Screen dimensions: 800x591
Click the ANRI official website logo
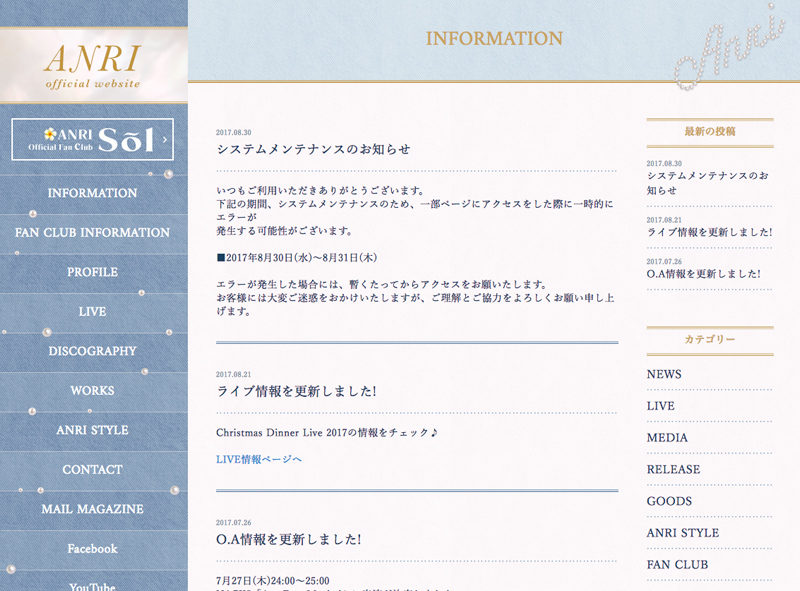pyautogui.click(x=92, y=65)
